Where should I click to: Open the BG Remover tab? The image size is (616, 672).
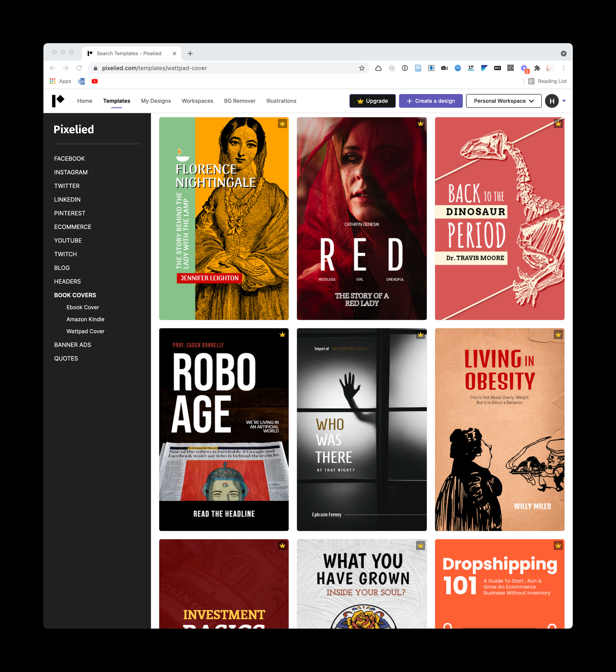coord(240,101)
